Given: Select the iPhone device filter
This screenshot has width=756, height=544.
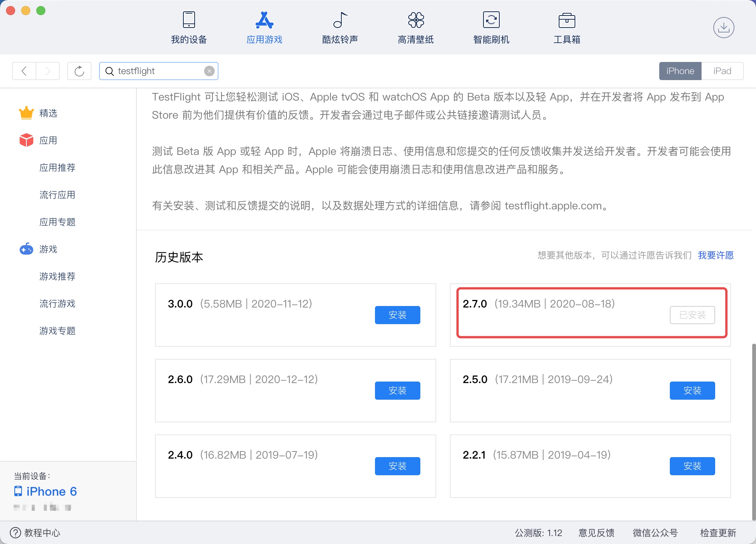Looking at the screenshot, I should click(680, 71).
